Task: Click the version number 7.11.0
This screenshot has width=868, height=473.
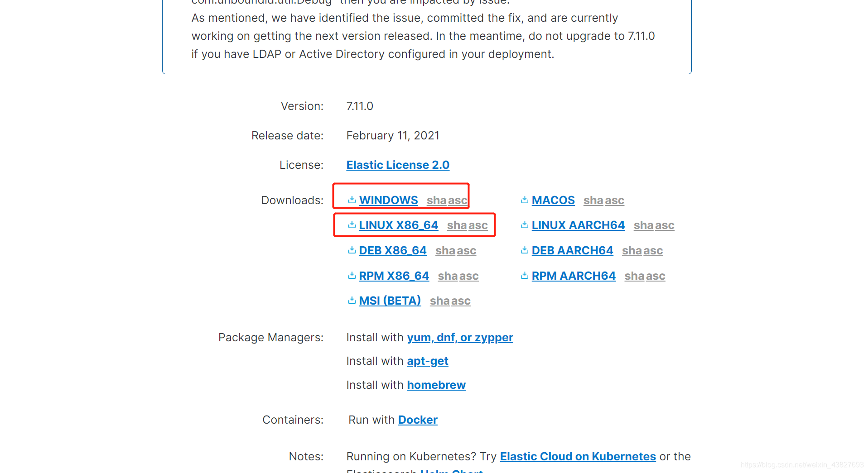Action: (360, 106)
